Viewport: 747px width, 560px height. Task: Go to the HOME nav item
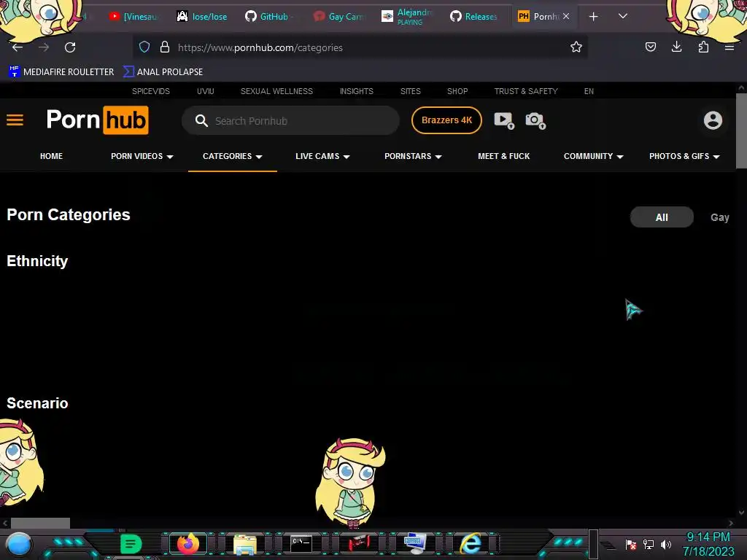52,156
